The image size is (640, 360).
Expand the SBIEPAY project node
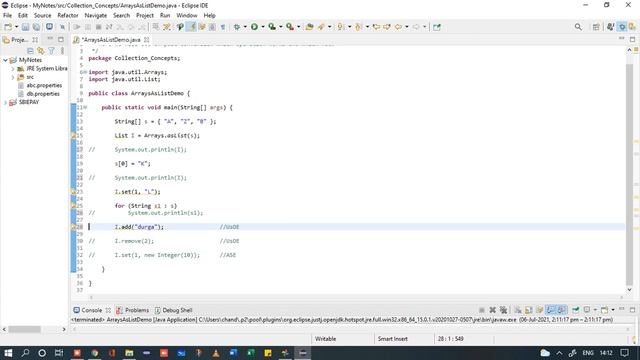click(5, 102)
